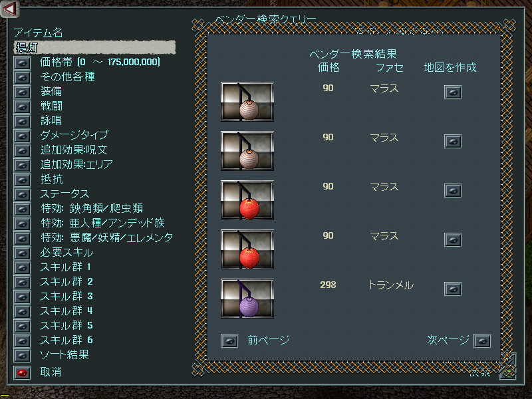
Task: Open the 必要スキル category
Action: tap(22, 253)
